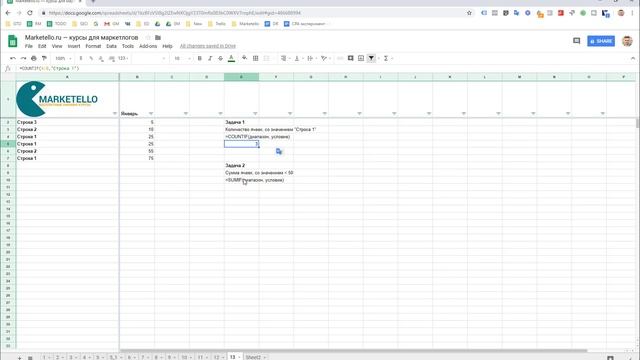Toggle italic formatting
The image size is (640, 360).
[210, 58]
